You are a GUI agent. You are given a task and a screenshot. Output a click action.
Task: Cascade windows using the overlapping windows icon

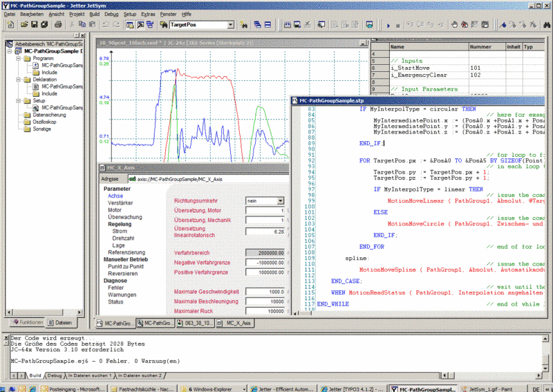point(257,25)
